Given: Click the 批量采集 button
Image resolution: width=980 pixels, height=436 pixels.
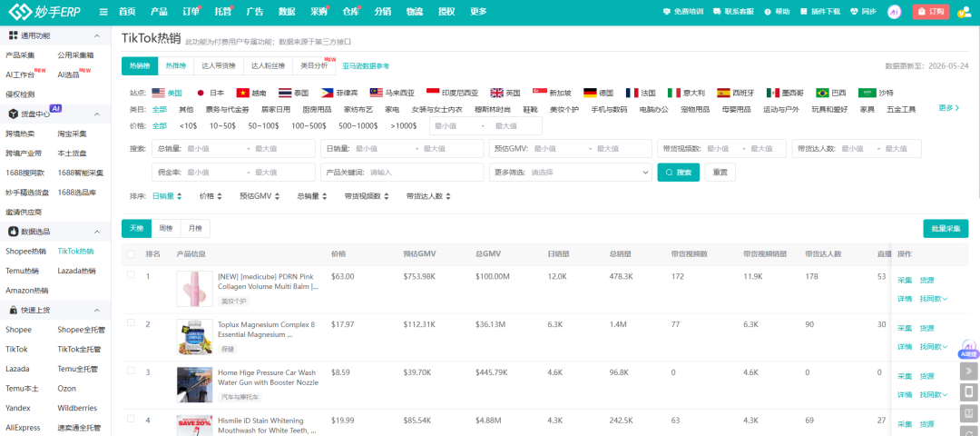Looking at the screenshot, I should (946, 229).
